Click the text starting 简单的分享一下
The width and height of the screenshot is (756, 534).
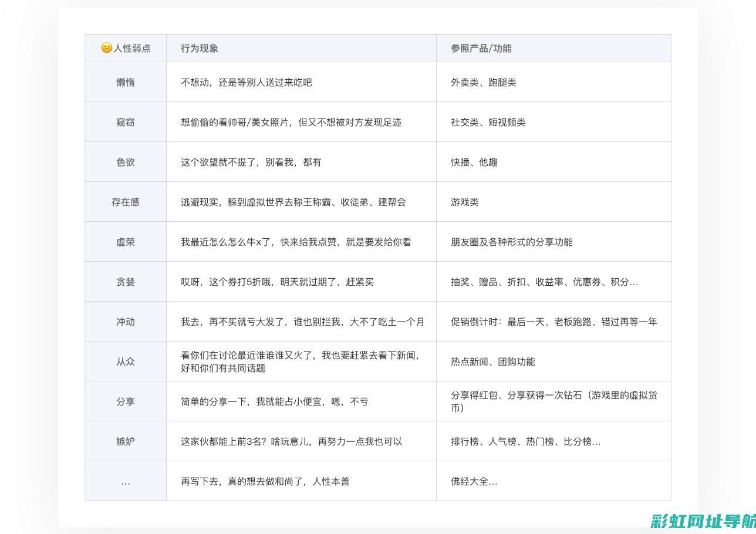click(x=275, y=401)
